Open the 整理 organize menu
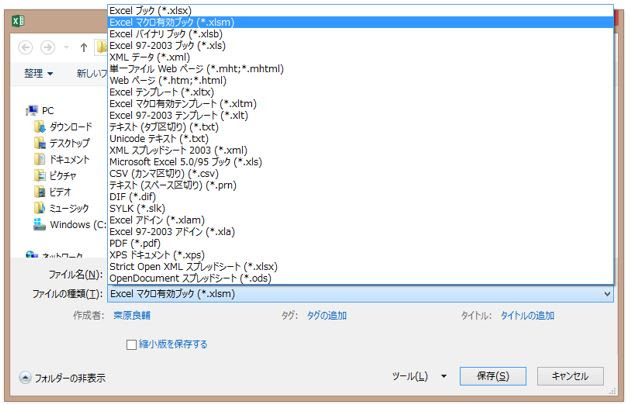This screenshot has width=633, height=405. pos(38,73)
